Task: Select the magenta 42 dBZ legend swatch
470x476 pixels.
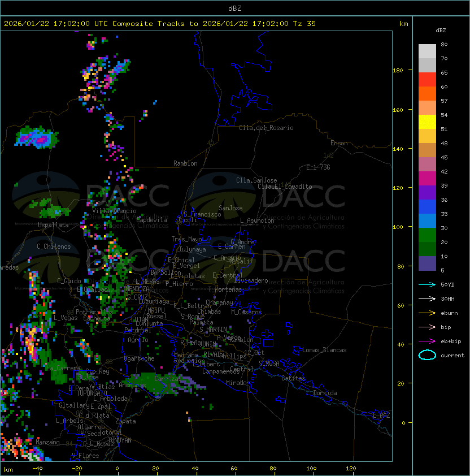Action: pyautogui.click(x=427, y=179)
